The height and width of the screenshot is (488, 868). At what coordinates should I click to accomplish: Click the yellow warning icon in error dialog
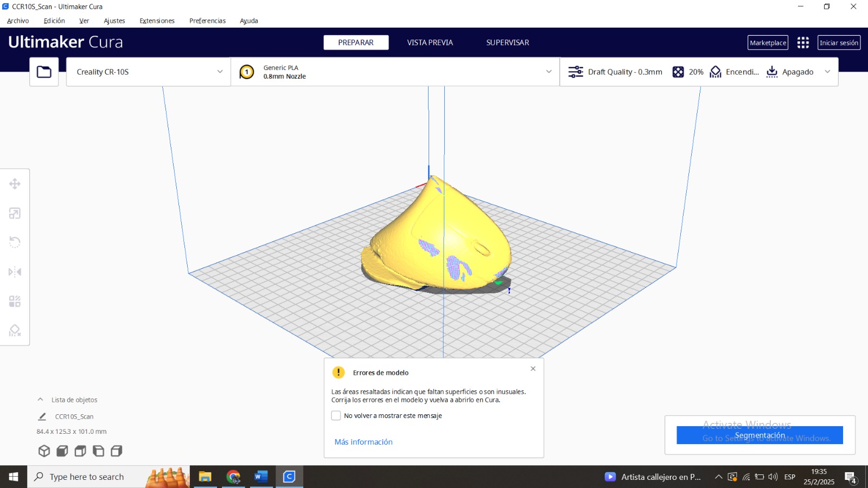pos(339,373)
